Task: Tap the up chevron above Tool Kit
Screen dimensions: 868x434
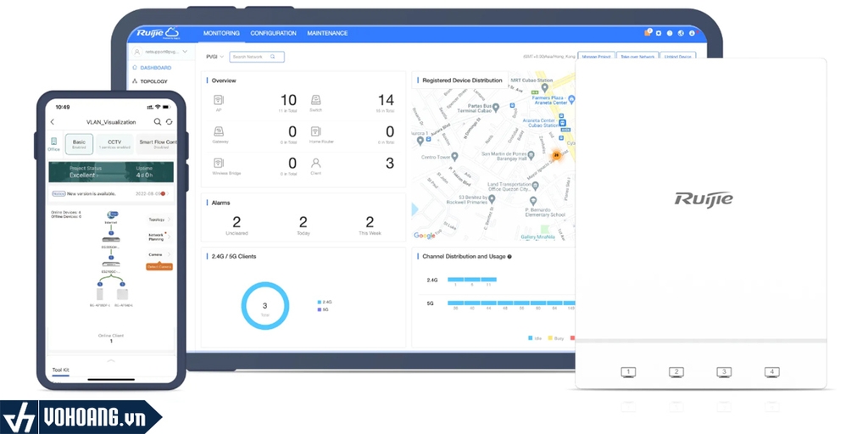Action: tap(111, 361)
